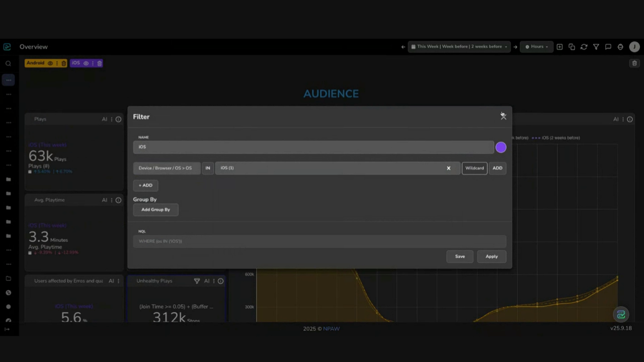Delete the Android filter tag with trash icon
Viewport: 644px width, 362px height.
coord(63,63)
